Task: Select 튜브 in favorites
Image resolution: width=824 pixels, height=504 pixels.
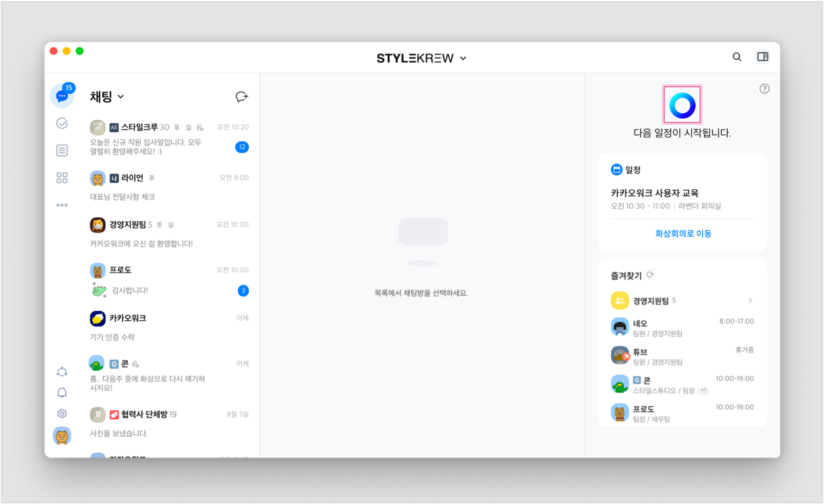Action: 683,355
